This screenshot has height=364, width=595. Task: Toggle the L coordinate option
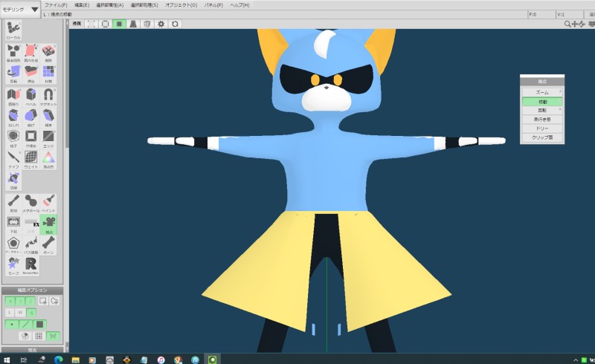[x=10, y=313]
